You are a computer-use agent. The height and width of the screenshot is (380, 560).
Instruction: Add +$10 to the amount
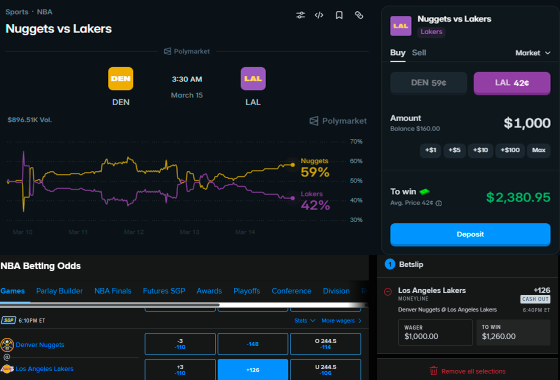[x=480, y=150]
